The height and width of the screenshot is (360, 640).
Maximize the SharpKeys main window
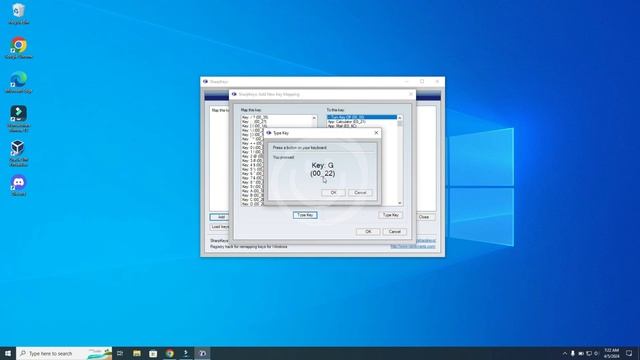(422, 82)
